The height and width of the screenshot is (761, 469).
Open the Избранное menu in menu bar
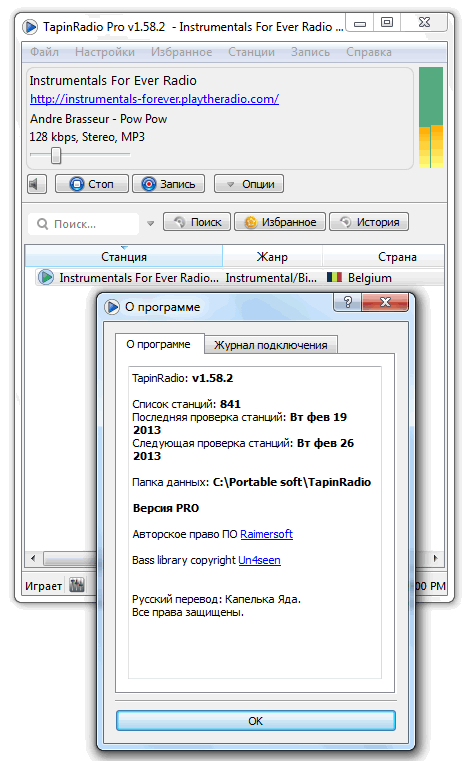182,52
